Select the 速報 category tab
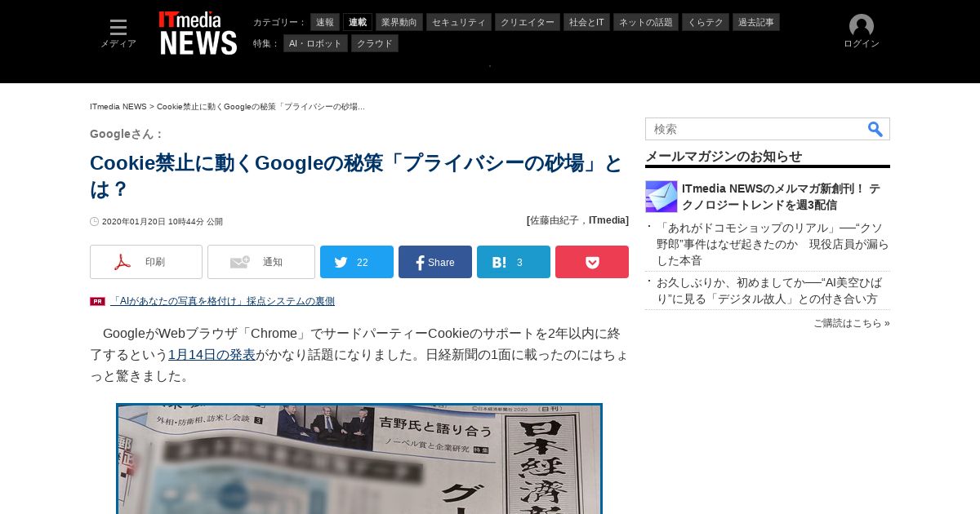 [325, 22]
